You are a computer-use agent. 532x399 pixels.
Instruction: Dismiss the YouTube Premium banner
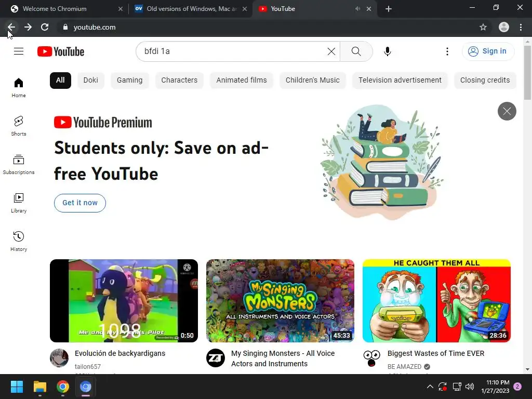507,111
